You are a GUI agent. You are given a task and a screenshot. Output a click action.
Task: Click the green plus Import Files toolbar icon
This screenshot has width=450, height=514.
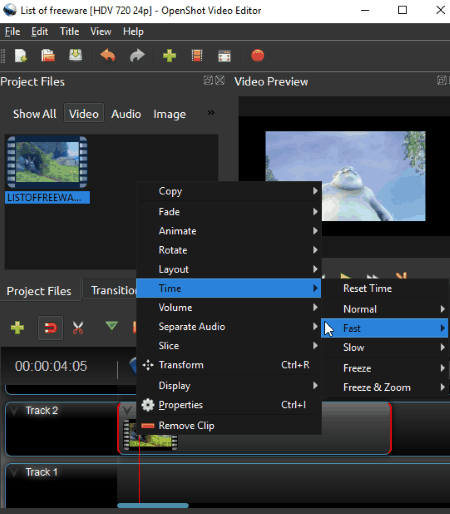(x=170, y=56)
